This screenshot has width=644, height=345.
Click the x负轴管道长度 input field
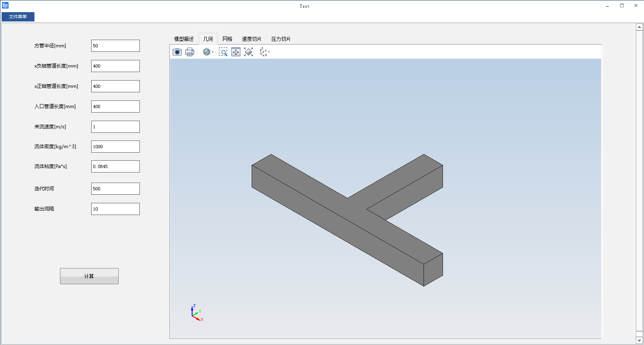pyautogui.click(x=116, y=66)
